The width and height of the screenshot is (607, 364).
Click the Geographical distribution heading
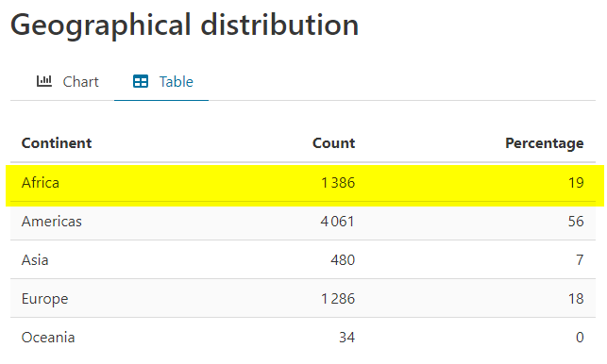184,25
